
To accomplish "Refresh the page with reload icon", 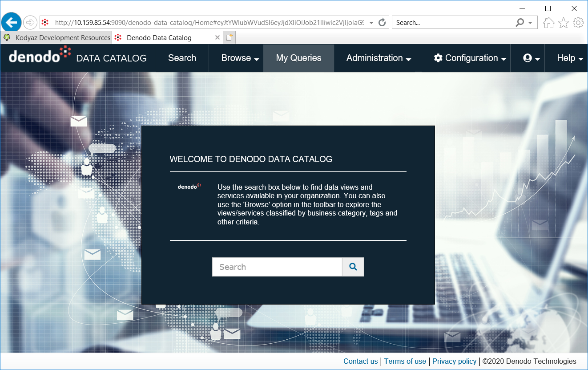I will [382, 22].
